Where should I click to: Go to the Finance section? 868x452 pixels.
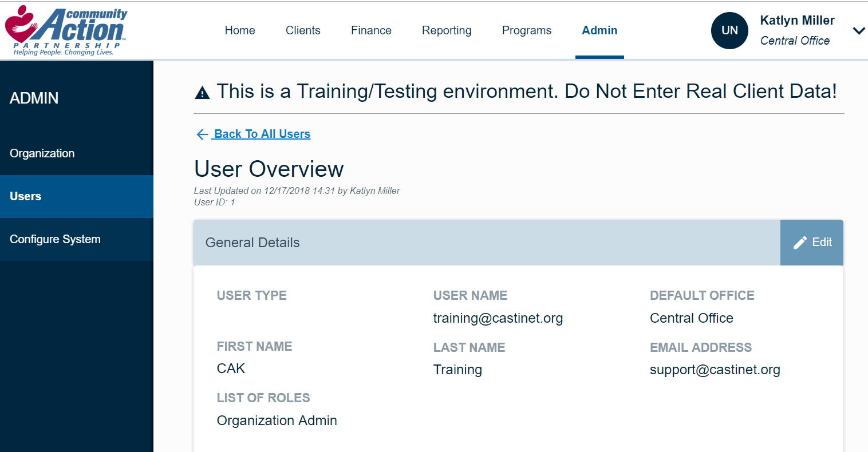click(371, 30)
